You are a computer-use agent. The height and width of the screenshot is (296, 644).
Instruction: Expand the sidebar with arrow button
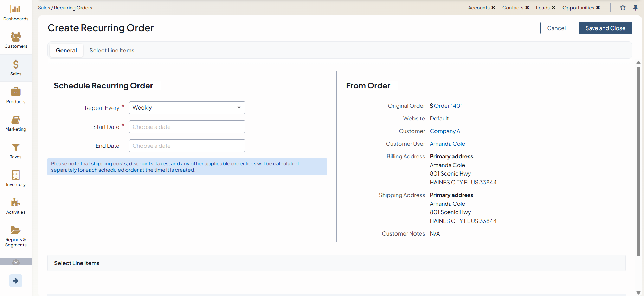coord(15,281)
